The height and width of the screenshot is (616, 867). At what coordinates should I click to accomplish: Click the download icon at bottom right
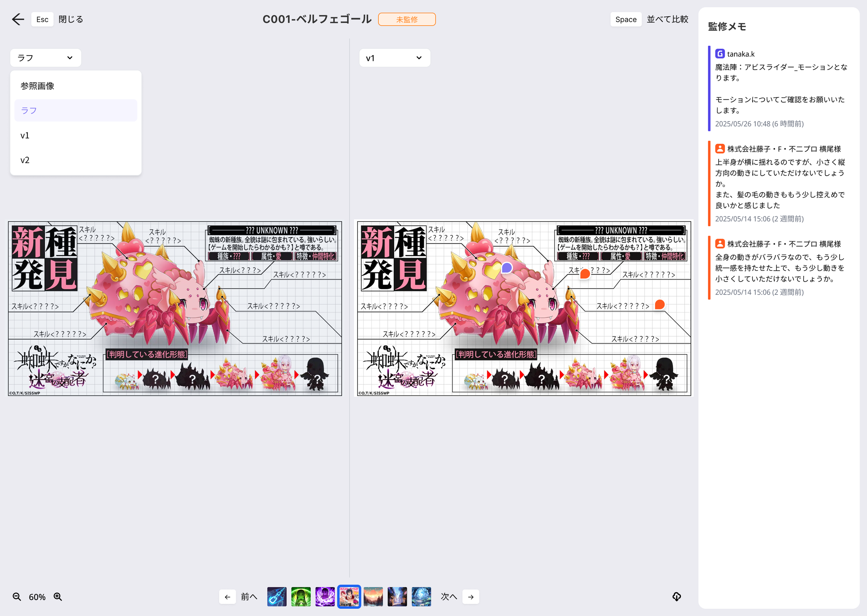677,597
